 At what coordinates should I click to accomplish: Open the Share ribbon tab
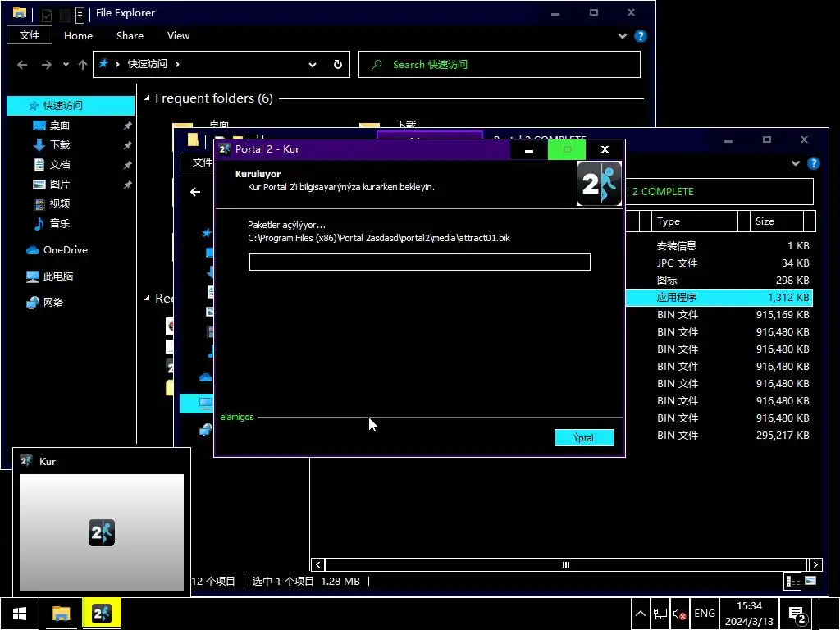pos(130,36)
